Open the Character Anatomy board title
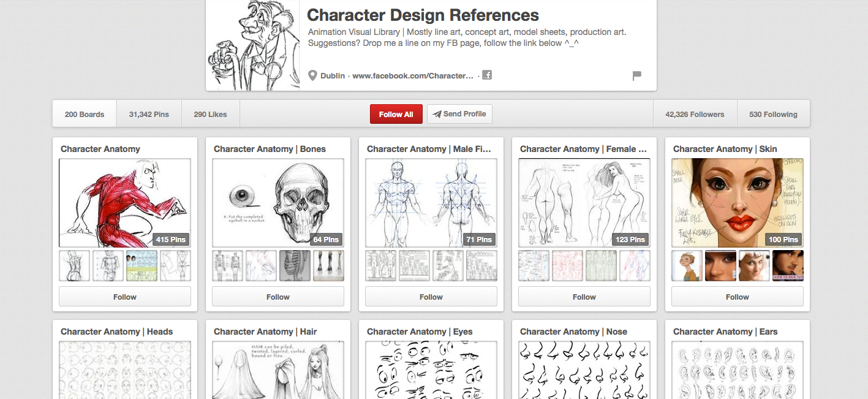Screen dimensions: 868x399 100,149
